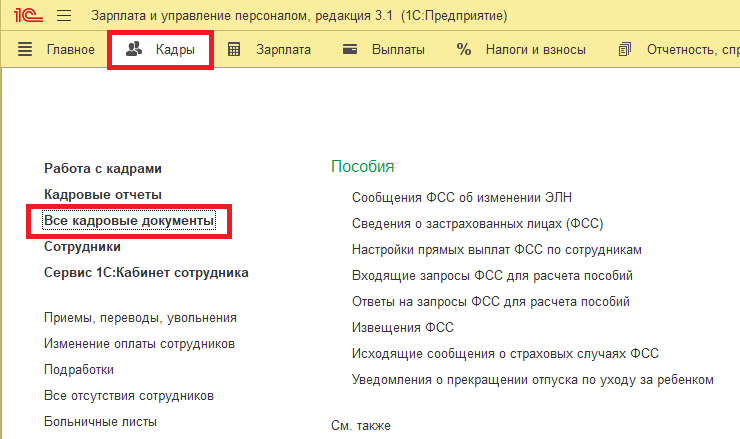Image resolution: width=740 pixels, height=439 pixels.
Task: Open Кадровые отчеты
Action: pyautogui.click(x=103, y=194)
